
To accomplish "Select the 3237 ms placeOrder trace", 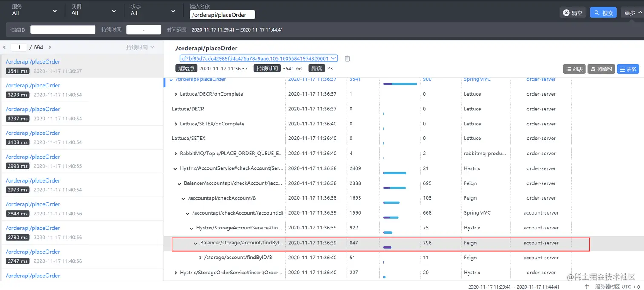I will tap(82, 113).
